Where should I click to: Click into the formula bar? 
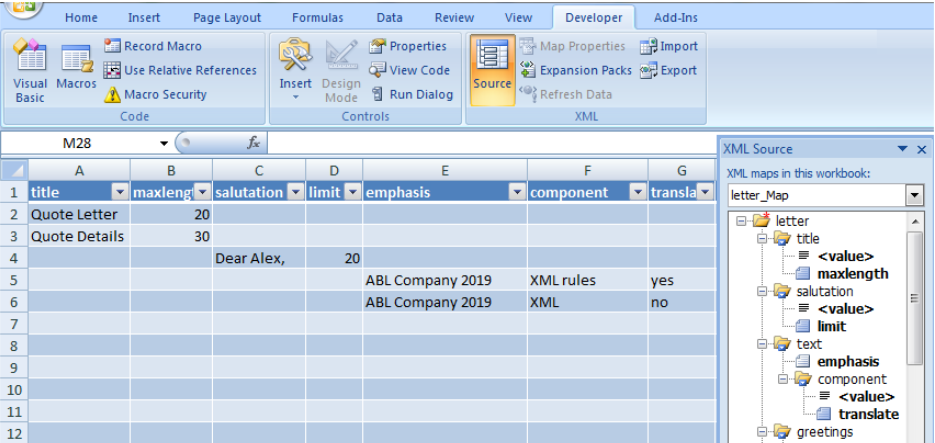[492, 143]
